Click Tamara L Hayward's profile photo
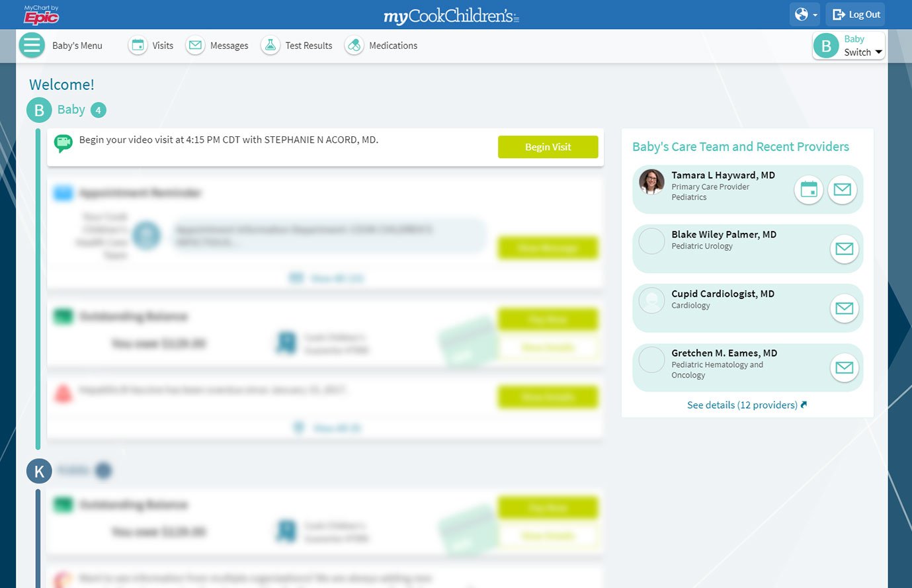The width and height of the screenshot is (912, 588). click(x=651, y=182)
